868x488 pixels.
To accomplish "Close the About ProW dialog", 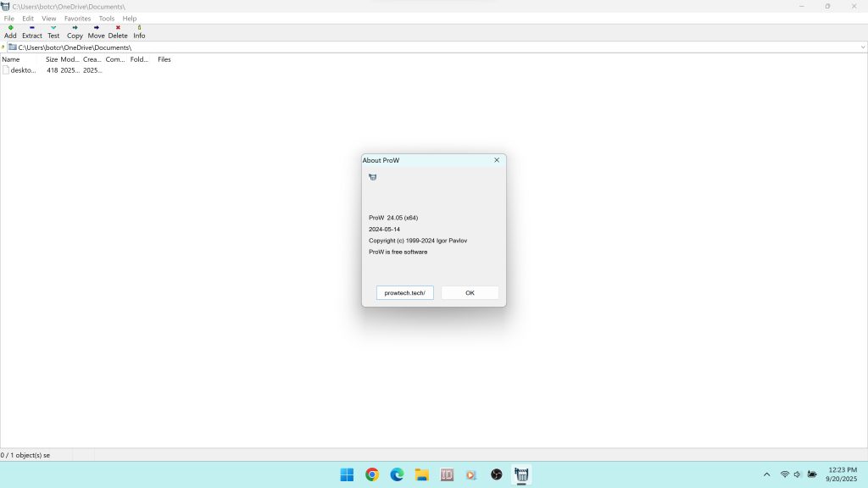I will coord(497,160).
